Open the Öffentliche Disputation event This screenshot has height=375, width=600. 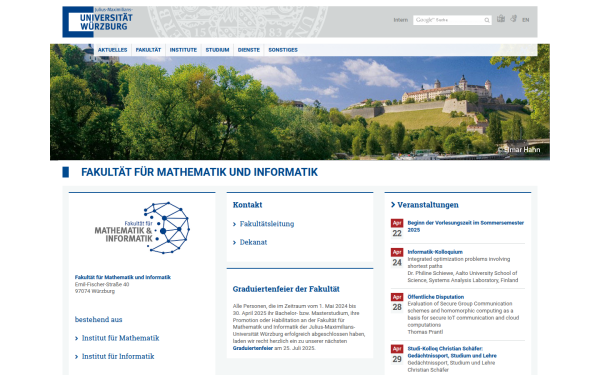point(435,297)
